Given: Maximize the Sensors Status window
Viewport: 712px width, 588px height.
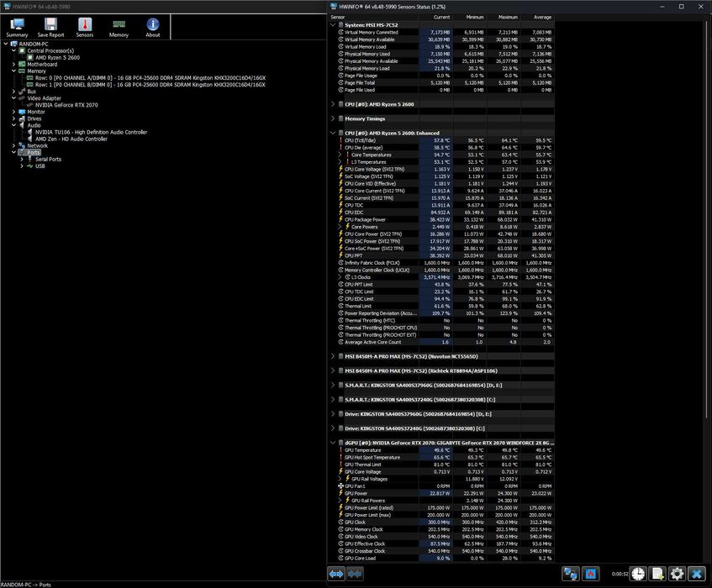Looking at the screenshot, I should [x=681, y=7].
